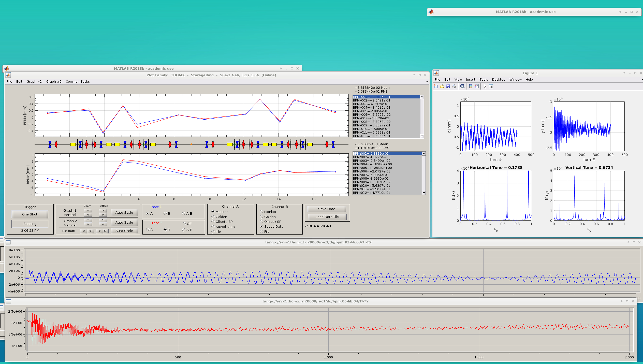Select the Edit Plot arrow tool
This screenshot has height=364, width=643.
coord(485,86)
